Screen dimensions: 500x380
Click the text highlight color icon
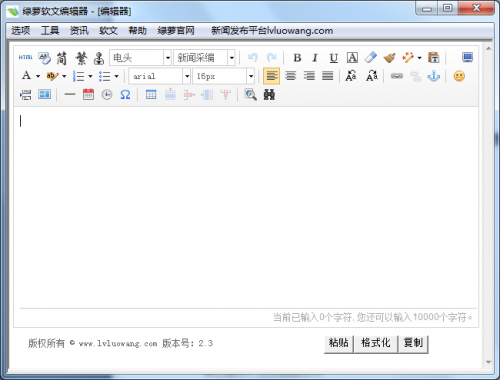tap(52, 76)
